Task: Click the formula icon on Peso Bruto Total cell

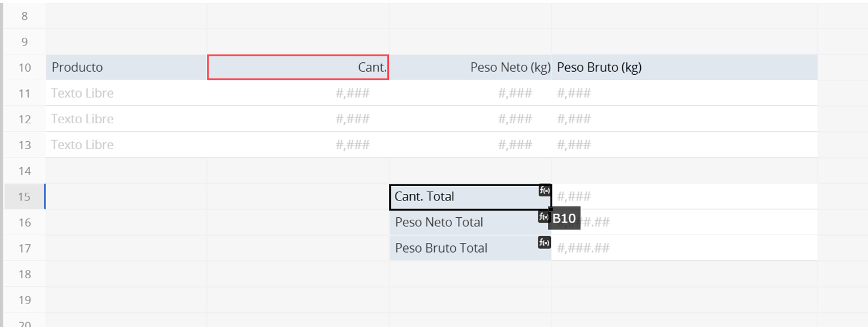Action: (544, 242)
